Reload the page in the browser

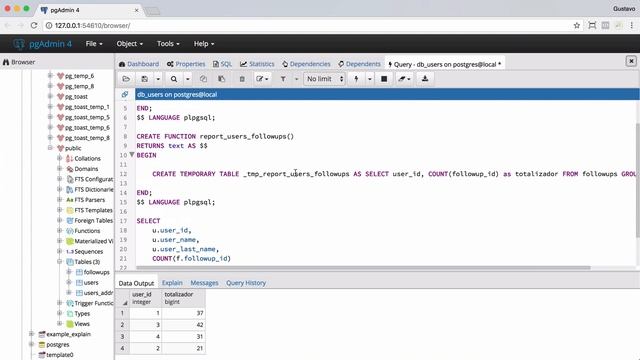(34, 25)
